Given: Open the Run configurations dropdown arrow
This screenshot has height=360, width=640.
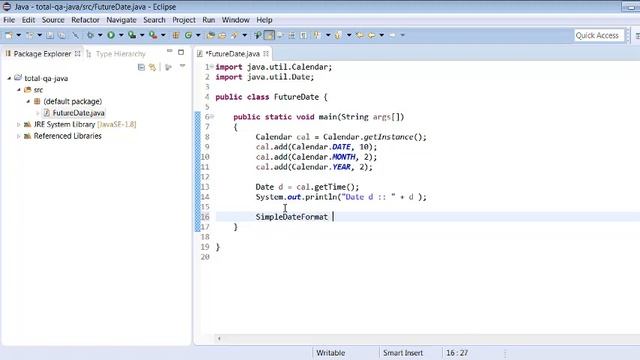Looking at the screenshot, I should click(121, 36).
